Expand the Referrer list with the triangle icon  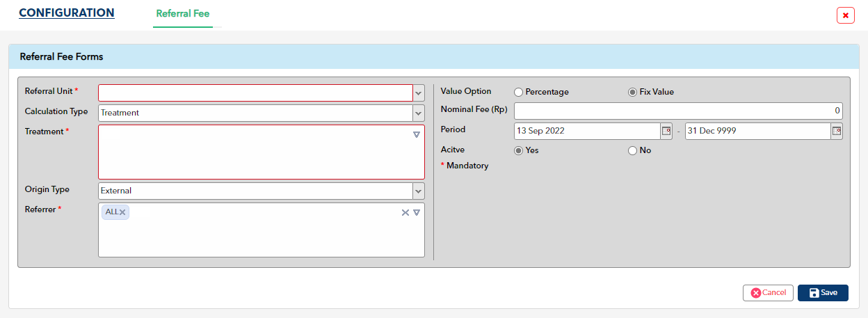pyautogui.click(x=417, y=212)
